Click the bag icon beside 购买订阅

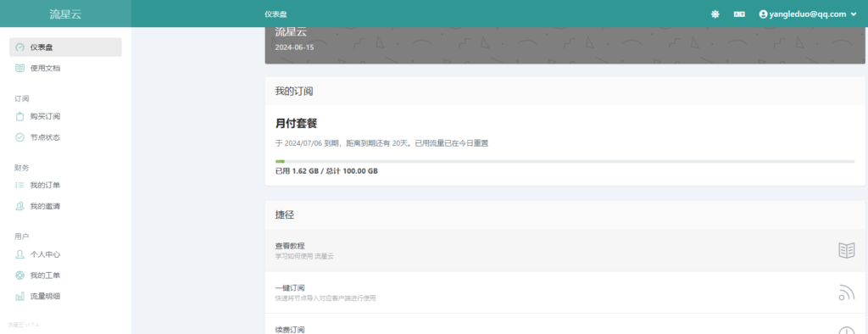pos(20,116)
